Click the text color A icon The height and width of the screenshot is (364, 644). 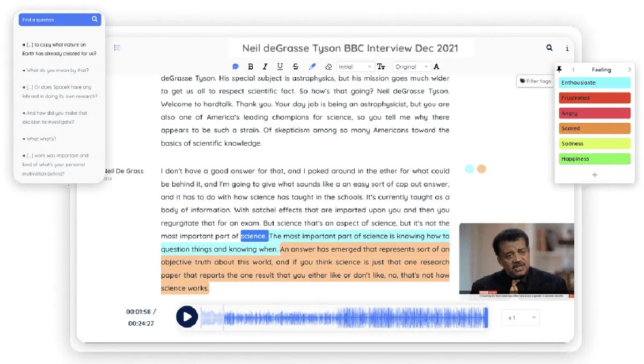coord(436,66)
